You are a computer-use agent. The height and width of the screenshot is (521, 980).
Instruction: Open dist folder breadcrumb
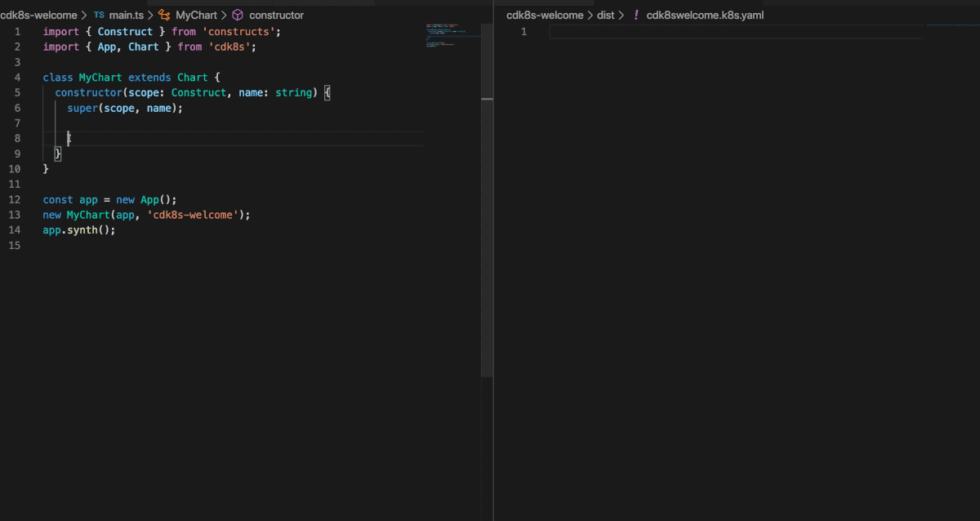pyautogui.click(x=605, y=15)
